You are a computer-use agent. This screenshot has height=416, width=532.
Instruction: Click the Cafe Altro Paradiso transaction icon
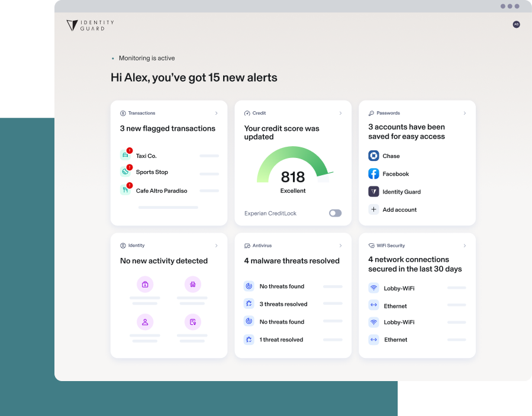coord(125,190)
